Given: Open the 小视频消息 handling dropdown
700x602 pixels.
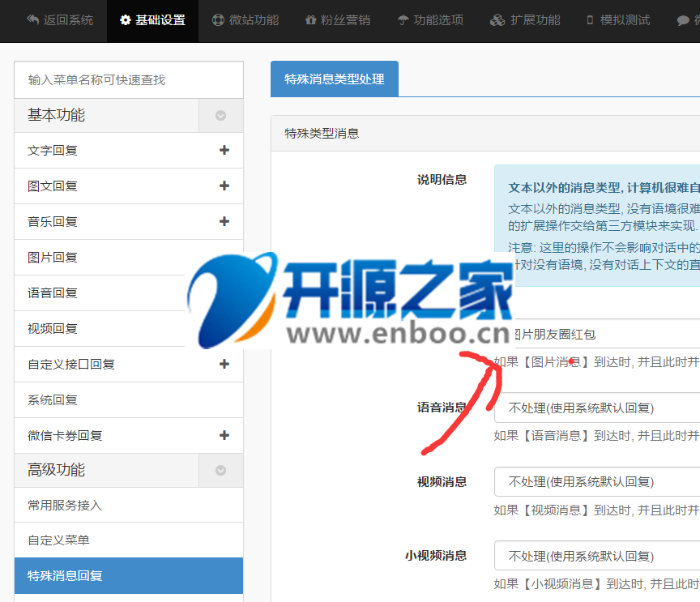Looking at the screenshot, I should tap(597, 556).
